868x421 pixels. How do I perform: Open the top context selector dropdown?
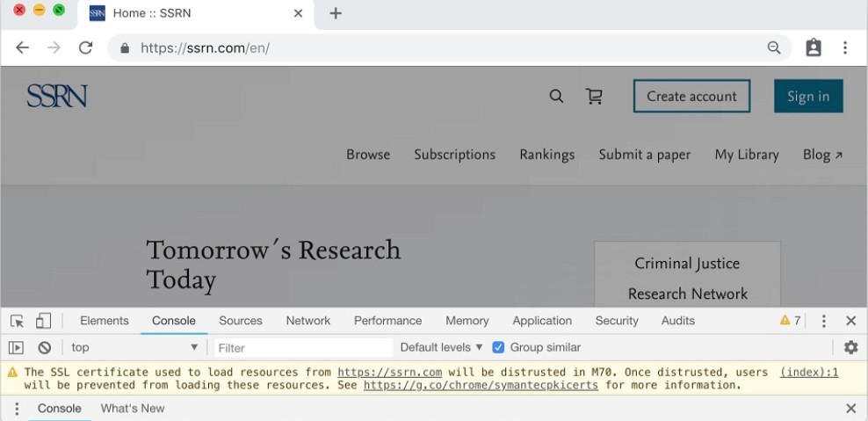point(134,347)
